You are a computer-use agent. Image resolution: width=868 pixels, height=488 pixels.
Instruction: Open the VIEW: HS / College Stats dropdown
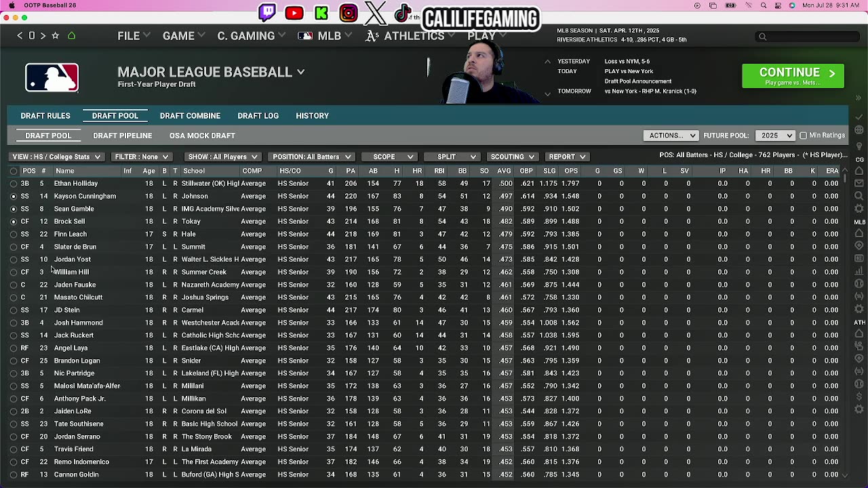click(x=56, y=157)
